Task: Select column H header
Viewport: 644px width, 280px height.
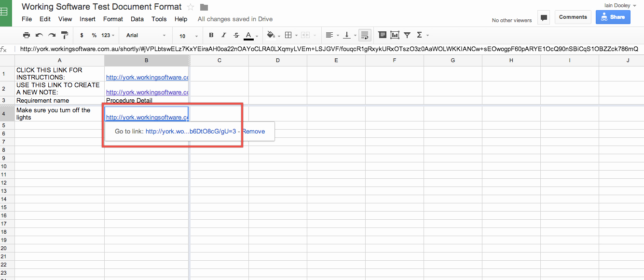Action: [511, 60]
